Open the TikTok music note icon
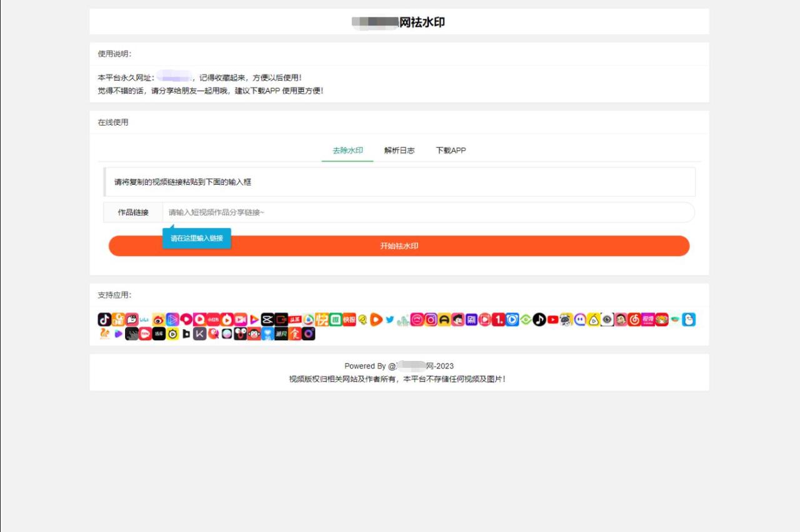 click(539, 320)
